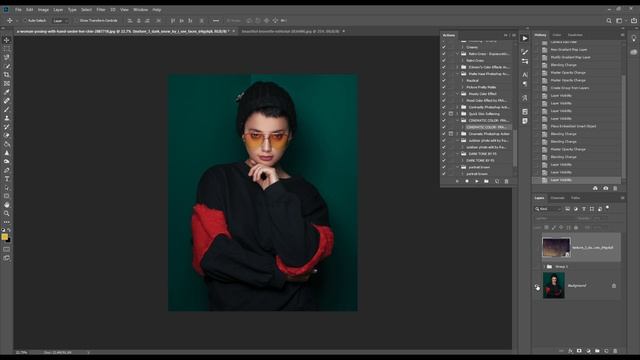Toggle layer filtering switch in Layers panel
640x360 pixels.
click(607, 208)
